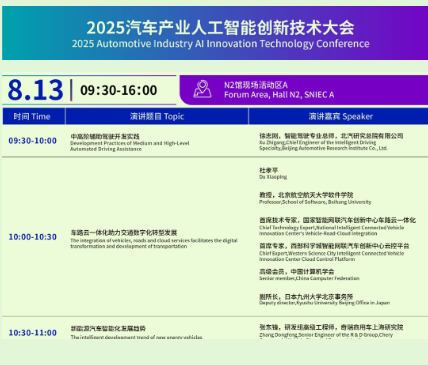Click the Beihang University professor line

click(x=315, y=198)
